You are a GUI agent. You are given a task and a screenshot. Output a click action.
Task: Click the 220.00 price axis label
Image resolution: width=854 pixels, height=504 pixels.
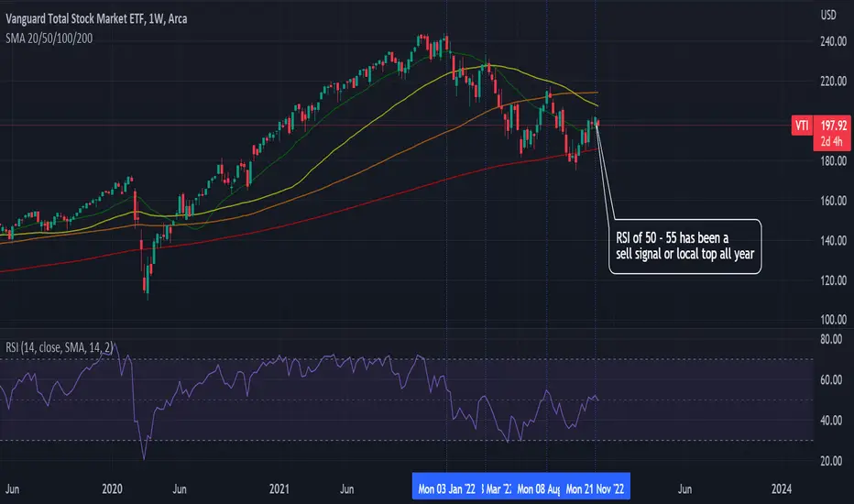[x=833, y=82]
